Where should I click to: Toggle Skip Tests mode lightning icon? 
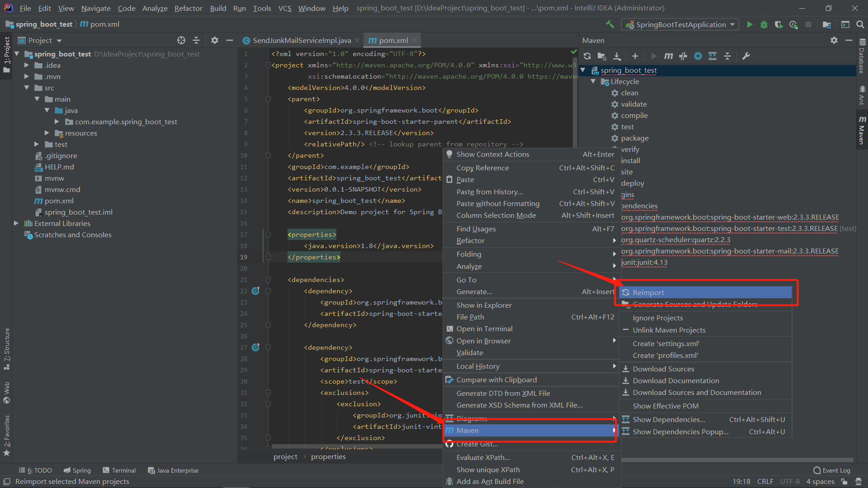[698, 56]
